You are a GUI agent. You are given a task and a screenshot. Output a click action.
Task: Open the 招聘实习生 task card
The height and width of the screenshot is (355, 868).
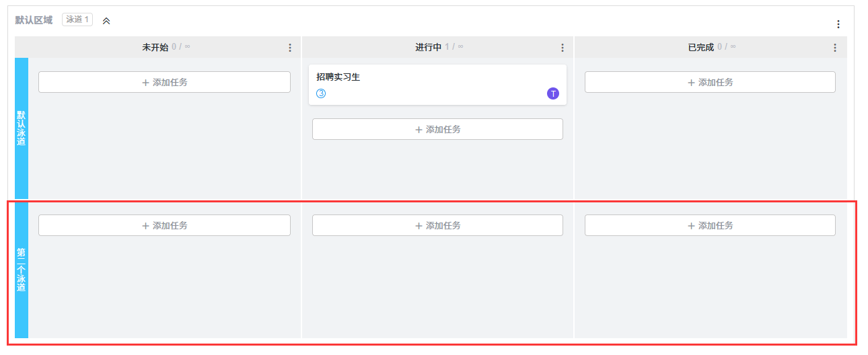click(x=404, y=77)
